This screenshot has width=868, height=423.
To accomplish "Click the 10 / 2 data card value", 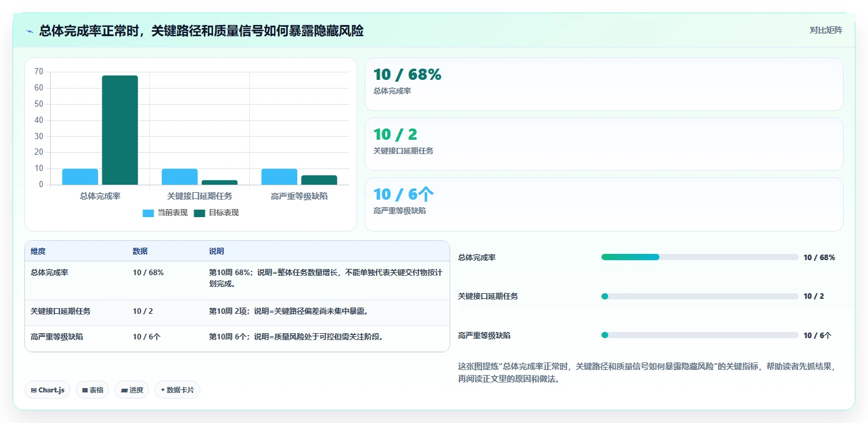I will pyautogui.click(x=395, y=134).
